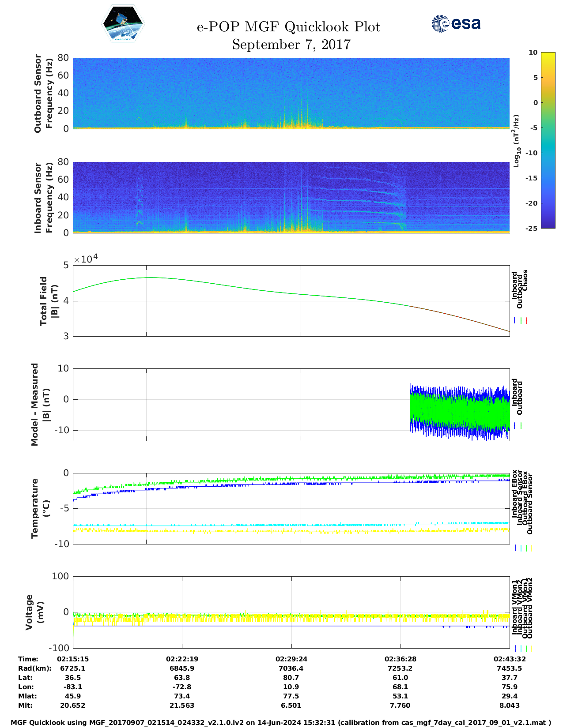Click the ×10⁴ exponent above Total Field
The height and width of the screenshot is (728, 563).
(86, 259)
